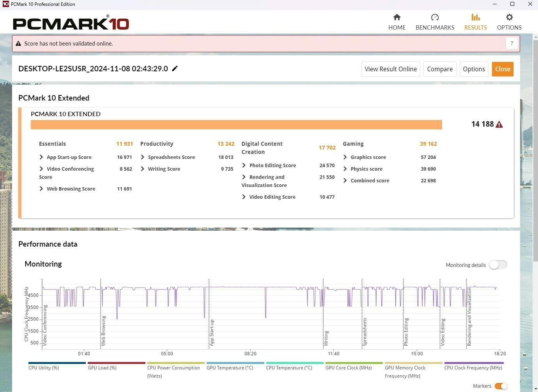
Task: Click the Gaming score 39 162
Action: point(428,144)
